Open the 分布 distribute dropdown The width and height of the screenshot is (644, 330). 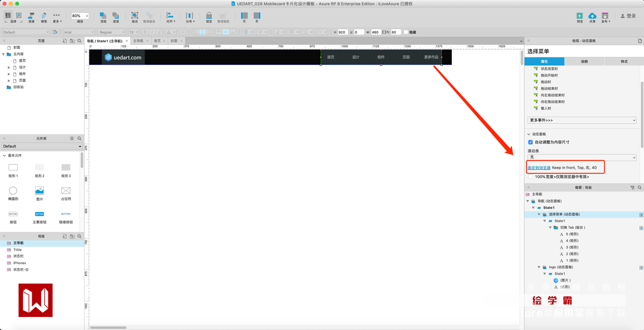189,18
